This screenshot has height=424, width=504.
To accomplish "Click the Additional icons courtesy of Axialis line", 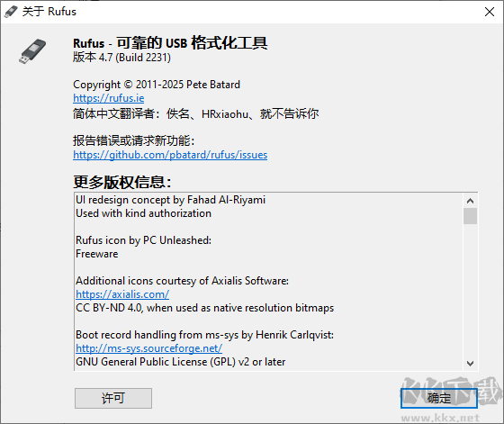I will point(182,281).
